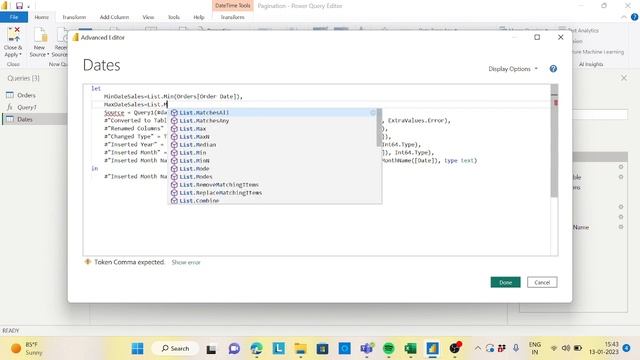This screenshot has height=360, width=640.
Task: Open the Show error link
Action: (x=186, y=262)
